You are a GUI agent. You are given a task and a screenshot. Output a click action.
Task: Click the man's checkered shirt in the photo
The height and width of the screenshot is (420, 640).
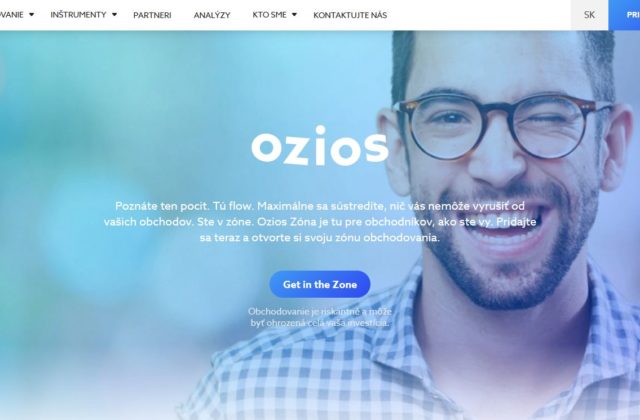429,359
